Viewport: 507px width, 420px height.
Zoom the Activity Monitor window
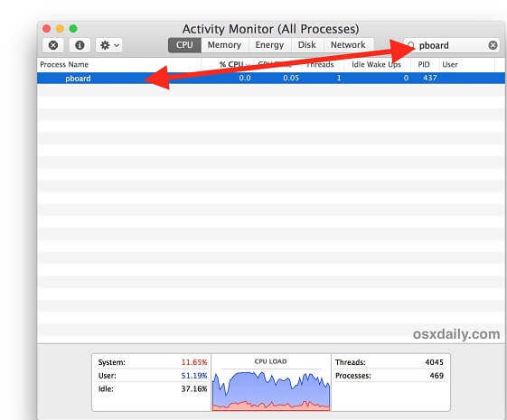click(73, 29)
